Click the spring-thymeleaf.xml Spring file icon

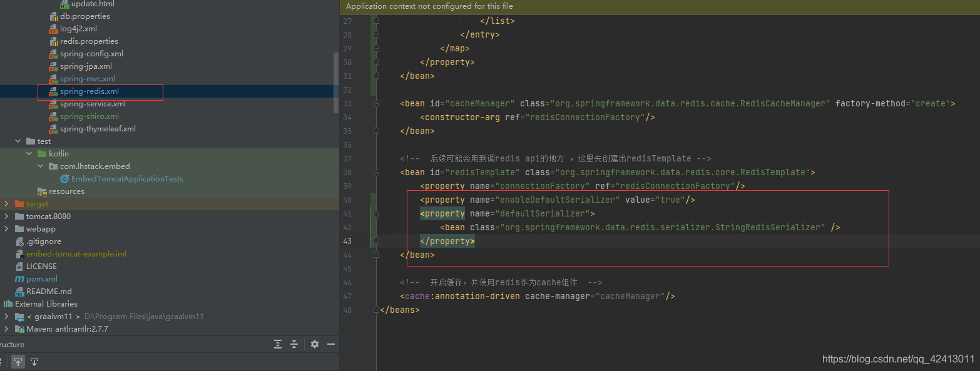coord(54,129)
